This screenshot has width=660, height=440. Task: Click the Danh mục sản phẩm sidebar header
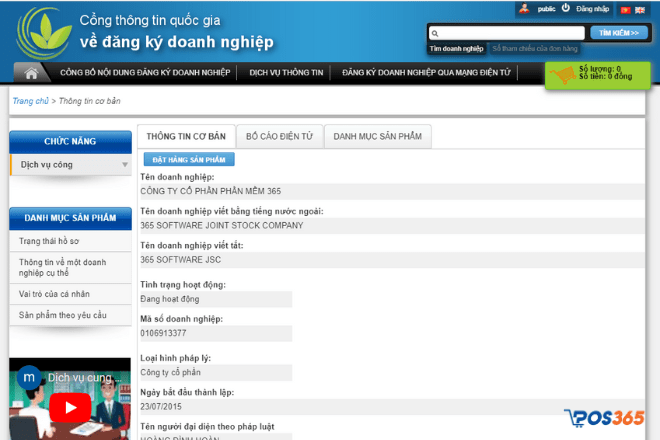[x=70, y=218]
